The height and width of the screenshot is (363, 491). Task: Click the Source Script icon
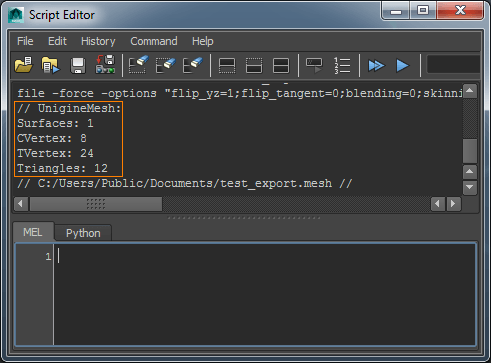tap(50, 65)
